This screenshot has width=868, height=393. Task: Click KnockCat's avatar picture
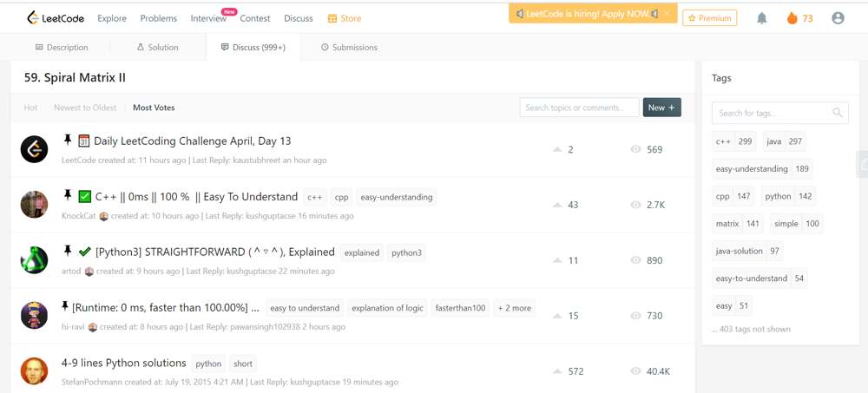[x=35, y=205]
